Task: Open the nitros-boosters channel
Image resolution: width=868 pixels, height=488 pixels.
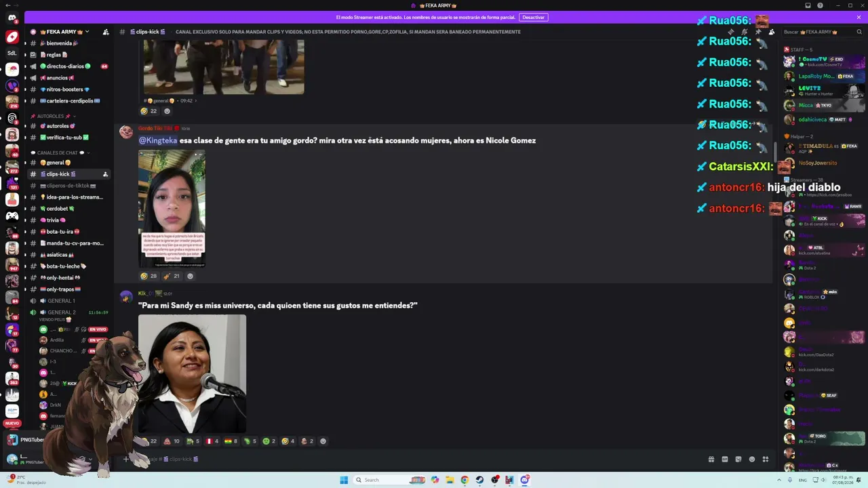Action: pyautogui.click(x=68, y=89)
